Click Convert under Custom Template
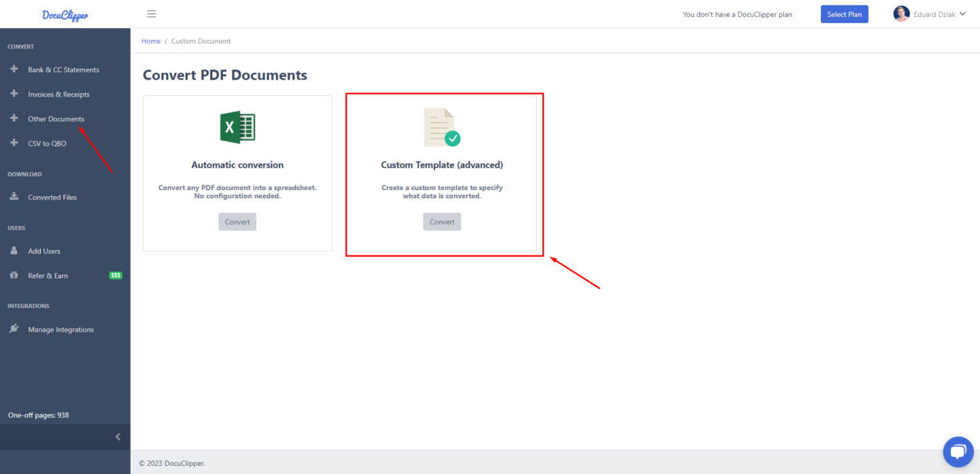The height and width of the screenshot is (474, 980). 442,221
